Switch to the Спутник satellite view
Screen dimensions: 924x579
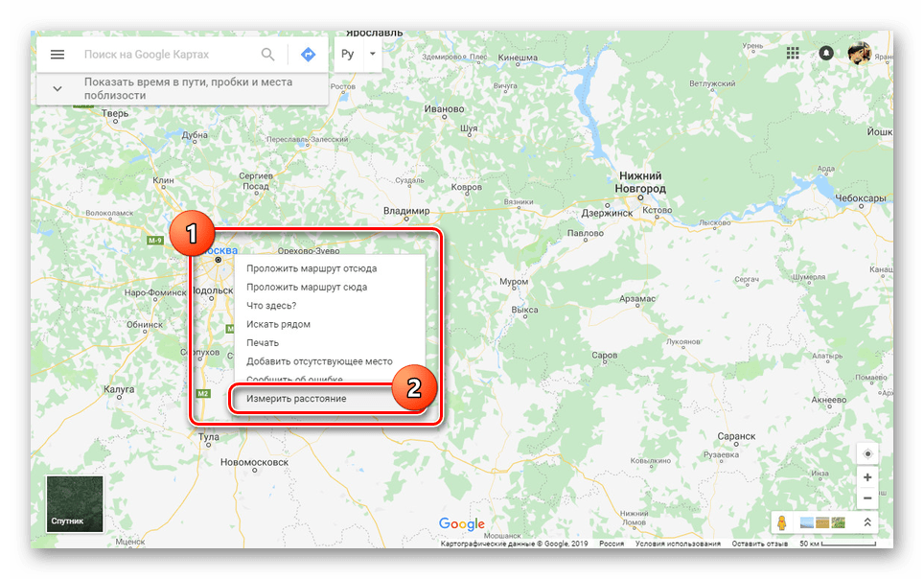(x=74, y=504)
